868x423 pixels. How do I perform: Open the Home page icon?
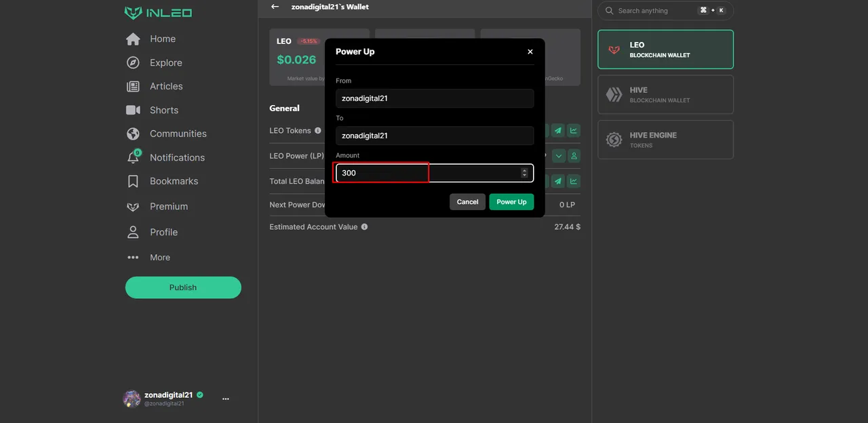point(133,39)
